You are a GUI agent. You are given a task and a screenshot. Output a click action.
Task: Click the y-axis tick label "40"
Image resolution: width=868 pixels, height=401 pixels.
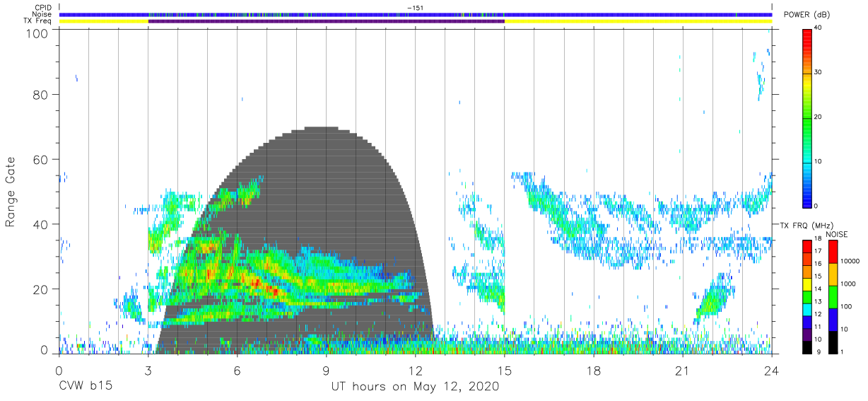(x=42, y=225)
